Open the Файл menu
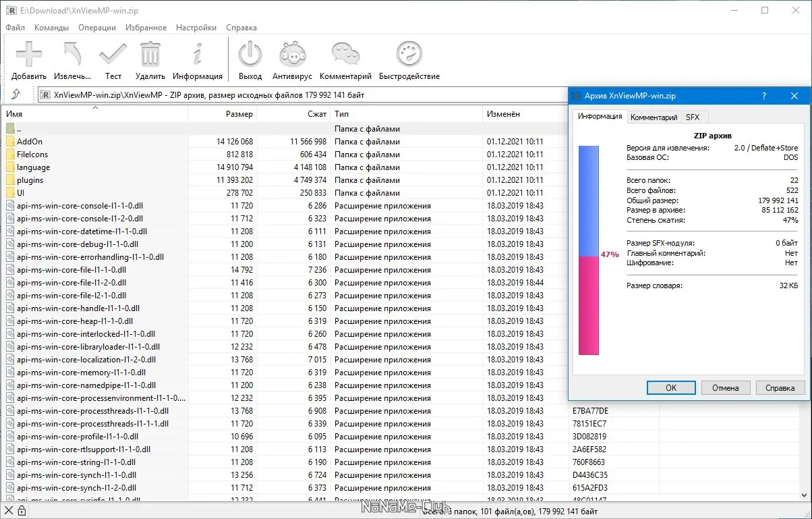 [15, 28]
